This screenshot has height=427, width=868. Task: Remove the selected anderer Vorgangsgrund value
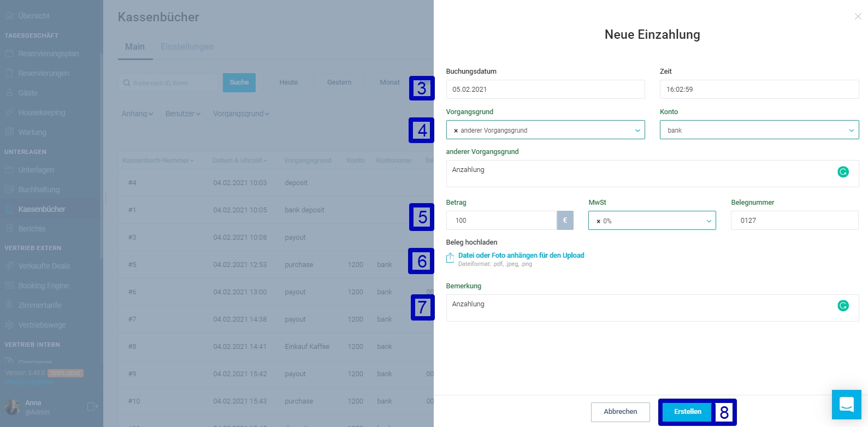click(456, 131)
